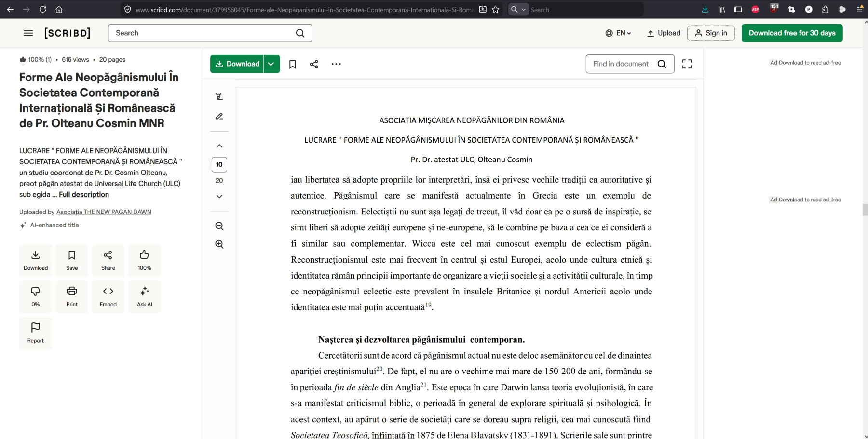868x439 pixels.
Task: Open the Scribd hamburger menu
Action: (x=28, y=33)
